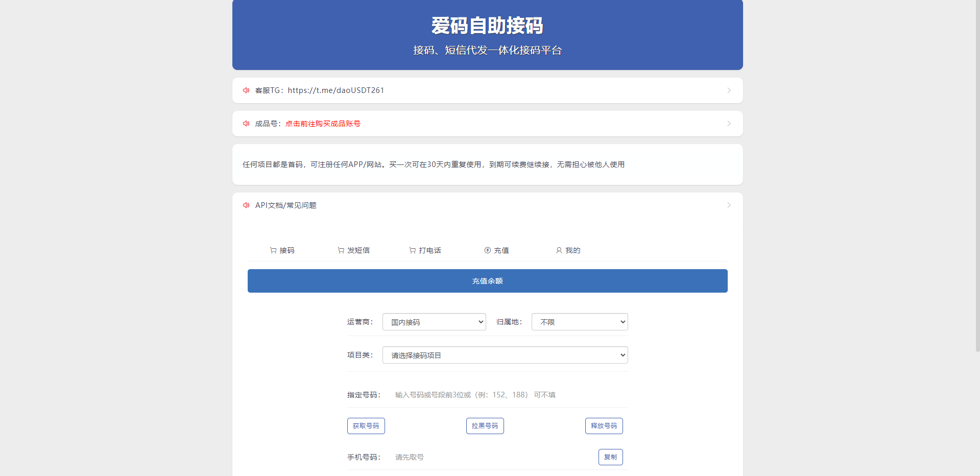Viewport: 980px width, 476px height.
Task: Click the 归属地 label
Action: click(x=509, y=322)
